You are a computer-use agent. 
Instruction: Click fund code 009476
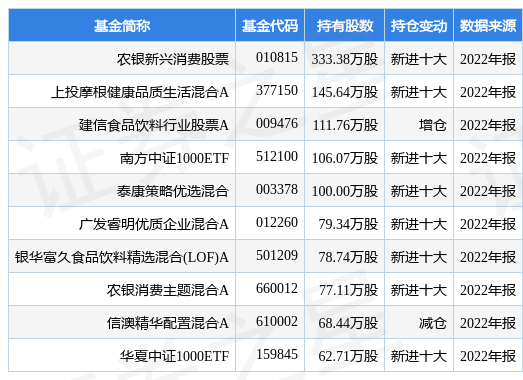[277, 123]
